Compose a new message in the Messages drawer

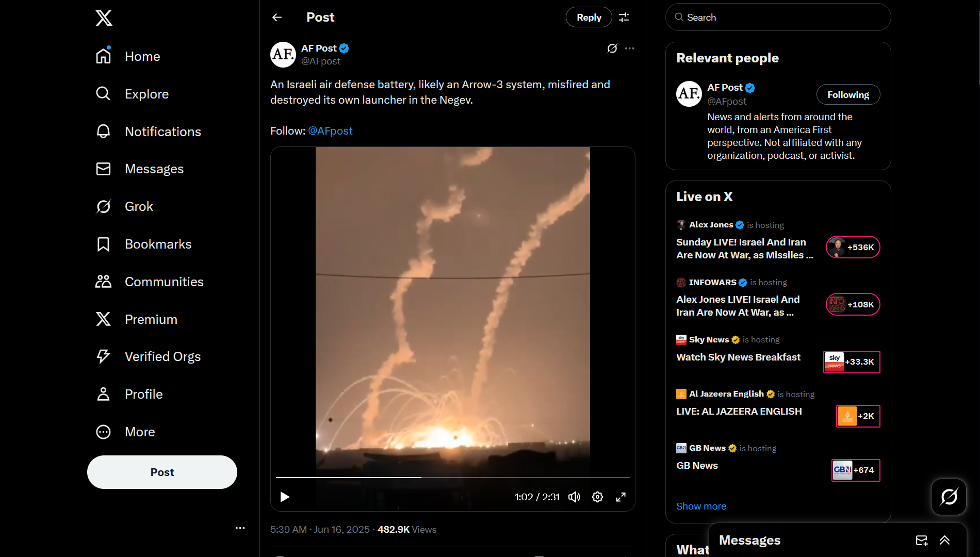(x=922, y=540)
